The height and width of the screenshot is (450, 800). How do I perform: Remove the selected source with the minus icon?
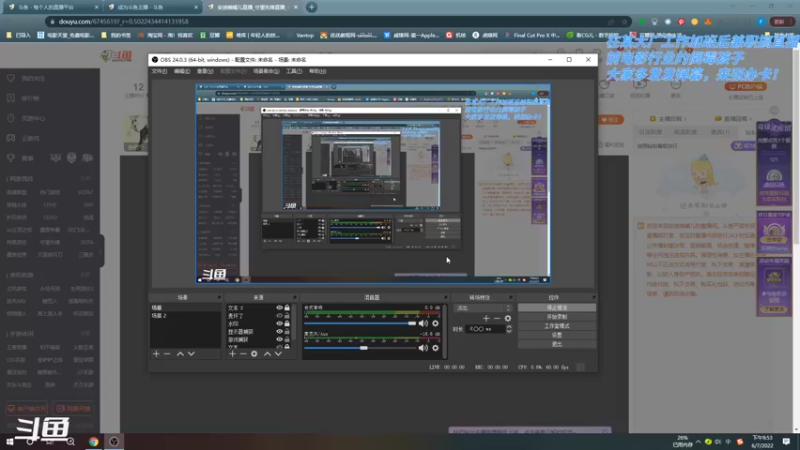(x=243, y=354)
